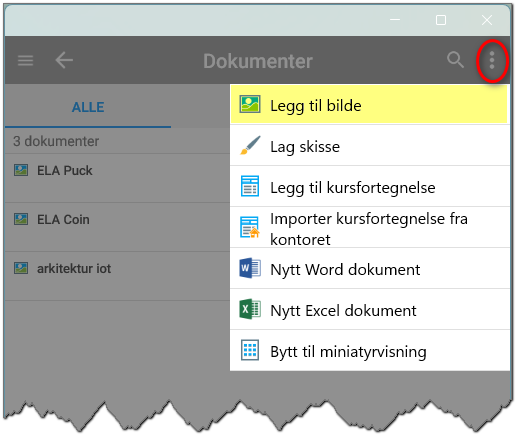Click the image icon next to ELA Coin
The height and width of the screenshot is (441, 516).
21,219
